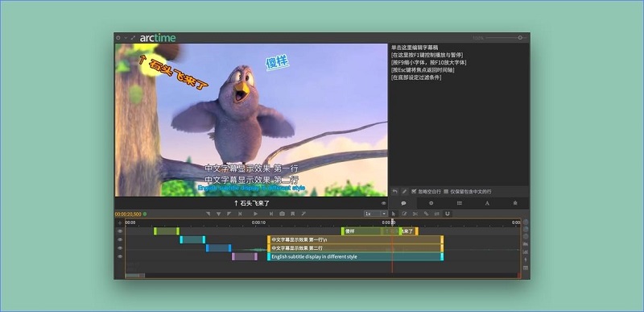Select English subtitle display in different style block
Screen dimensions: 644x312
coord(355,256)
